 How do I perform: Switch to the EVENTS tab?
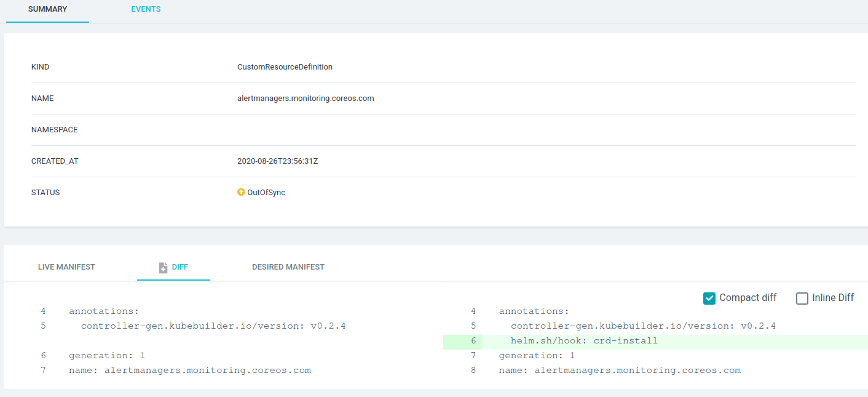click(x=146, y=9)
